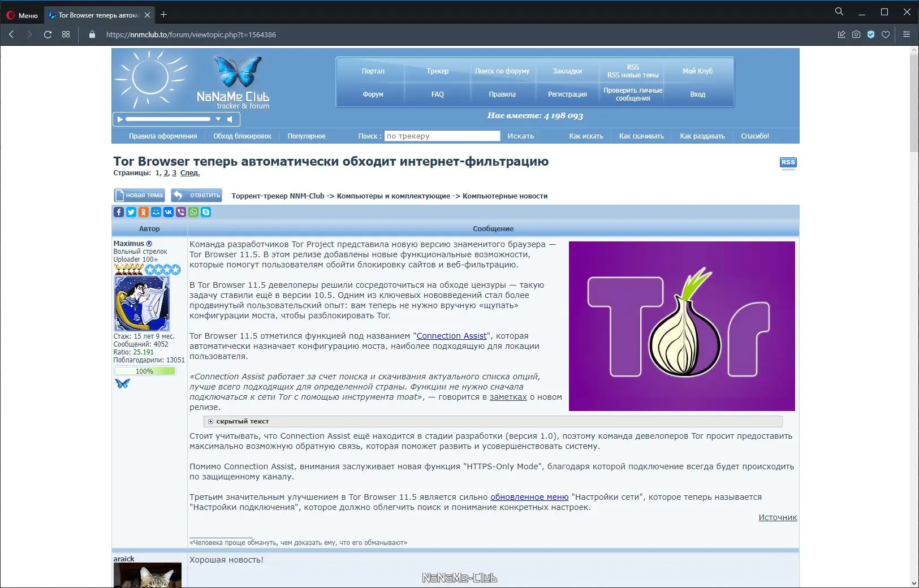Add page to favorites with heart icon
The image size is (919, 588).
pyautogui.click(x=886, y=34)
